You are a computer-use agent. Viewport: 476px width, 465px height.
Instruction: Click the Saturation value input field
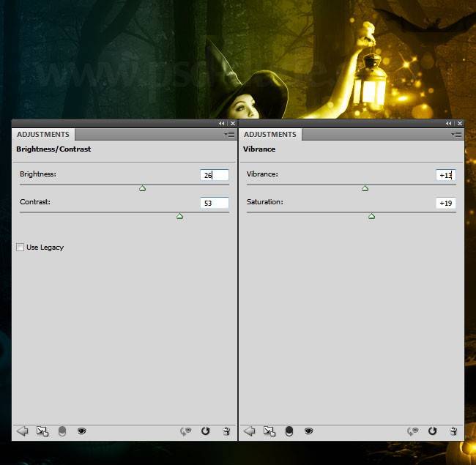coord(445,203)
